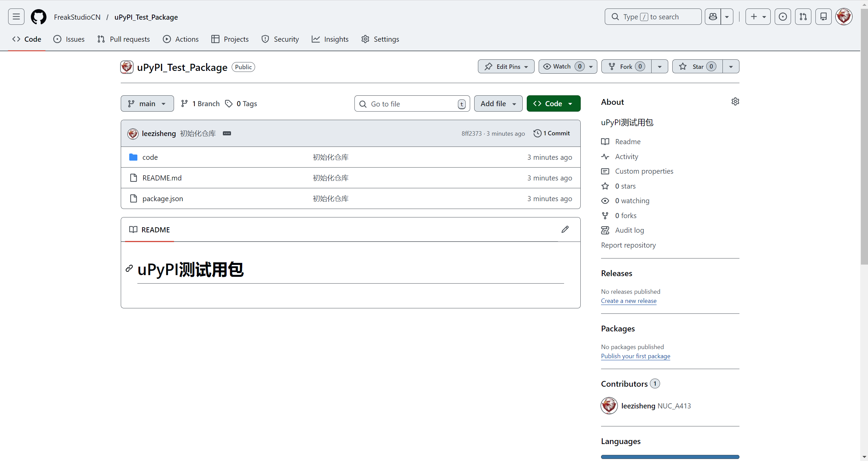View the 0 Tags page
The width and height of the screenshot is (868, 461).
click(241, 104)
